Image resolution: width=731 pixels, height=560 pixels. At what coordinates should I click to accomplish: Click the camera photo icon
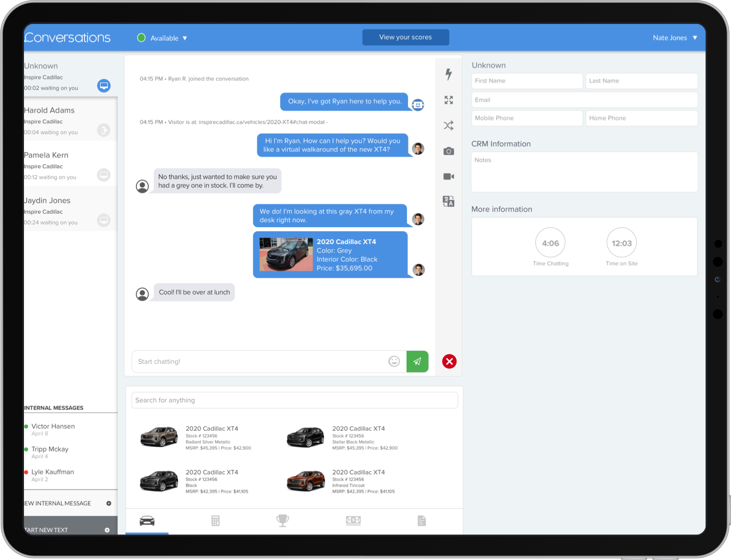coord(448,151)
